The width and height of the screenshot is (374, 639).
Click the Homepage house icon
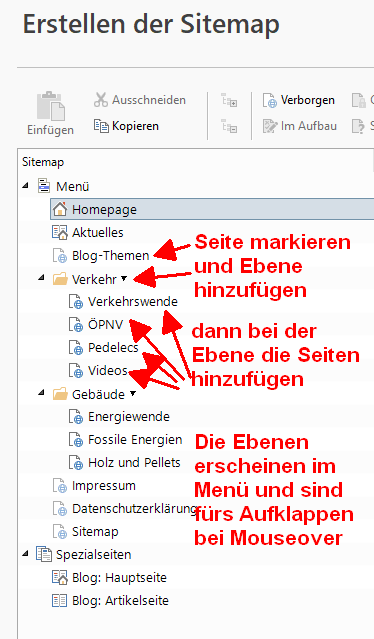59,209
